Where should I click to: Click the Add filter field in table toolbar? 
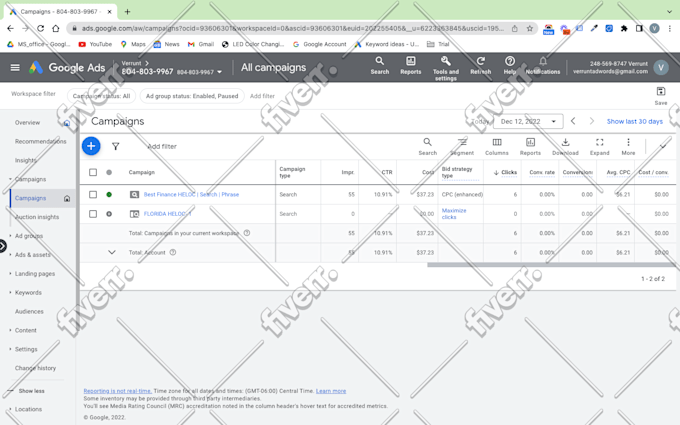pyautogui.click(x=162, y=147)
